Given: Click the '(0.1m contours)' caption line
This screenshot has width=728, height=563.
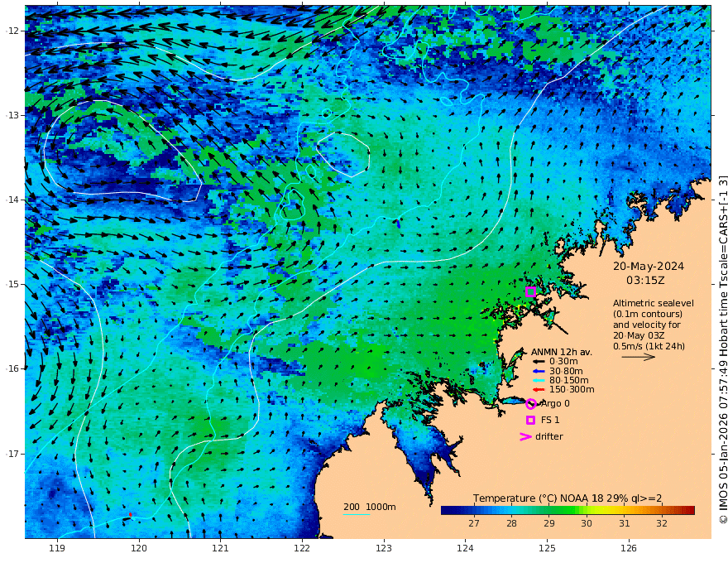Looking at the screenshot, I should pyautogui.click(x=648, y=314).
